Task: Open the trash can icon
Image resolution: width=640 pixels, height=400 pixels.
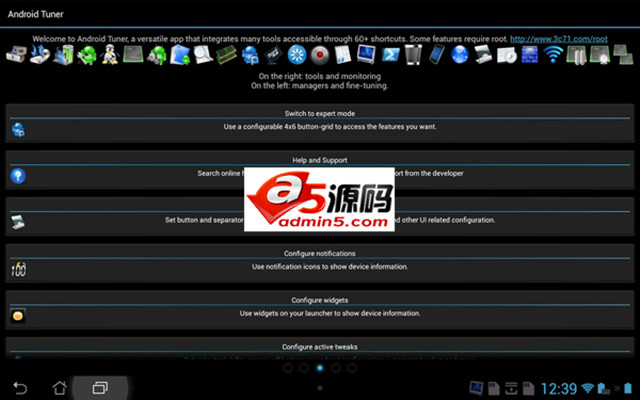Action: [413, 55]
